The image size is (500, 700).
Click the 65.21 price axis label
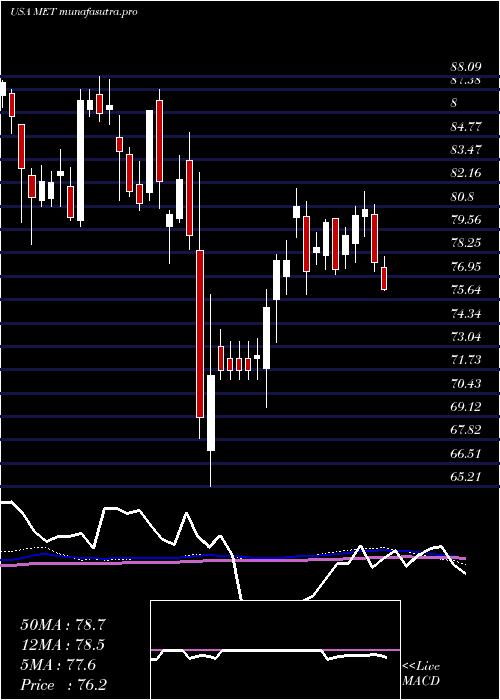[x=466, y=477]
